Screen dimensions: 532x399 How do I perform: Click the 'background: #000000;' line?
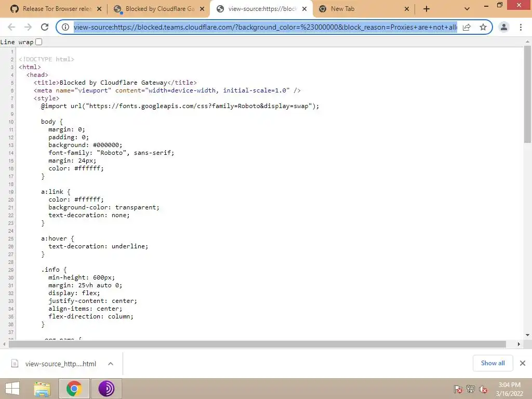pos(85,145)
